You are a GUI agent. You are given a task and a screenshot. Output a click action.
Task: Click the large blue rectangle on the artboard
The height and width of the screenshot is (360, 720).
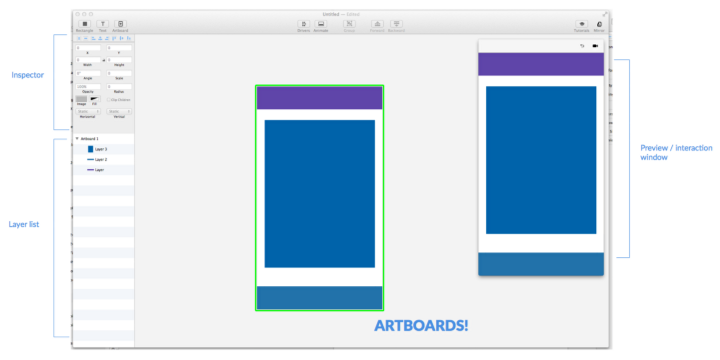(320, 194)
